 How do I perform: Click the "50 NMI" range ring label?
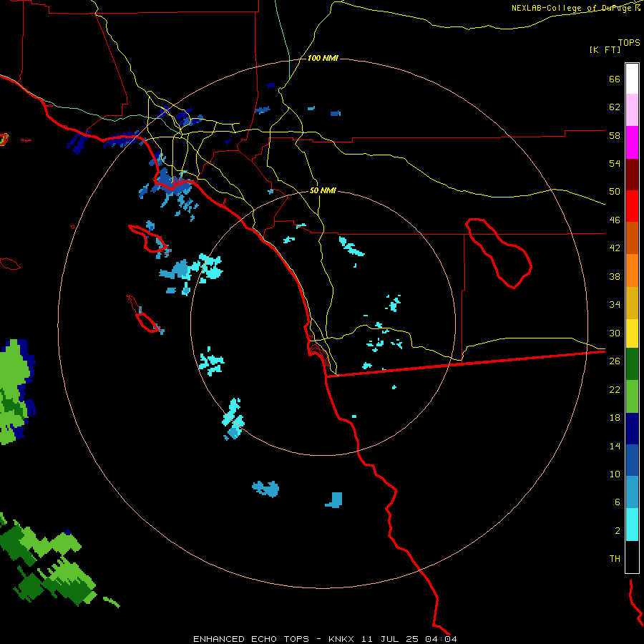323,190
